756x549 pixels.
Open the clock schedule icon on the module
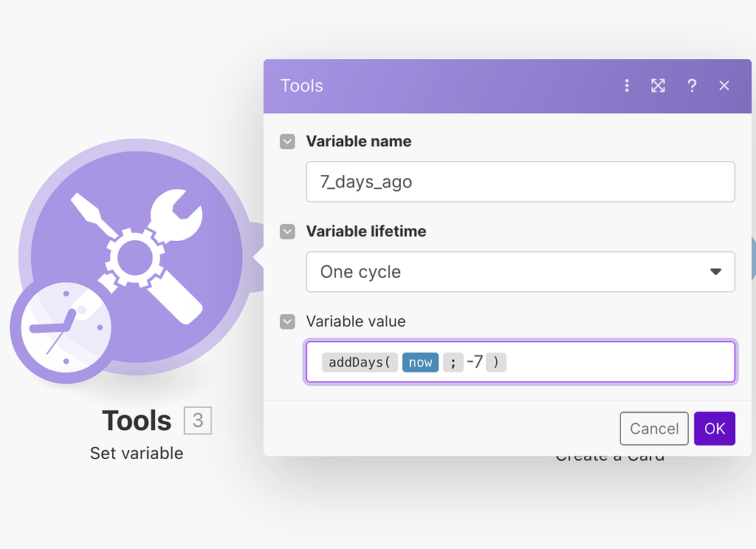66,329
